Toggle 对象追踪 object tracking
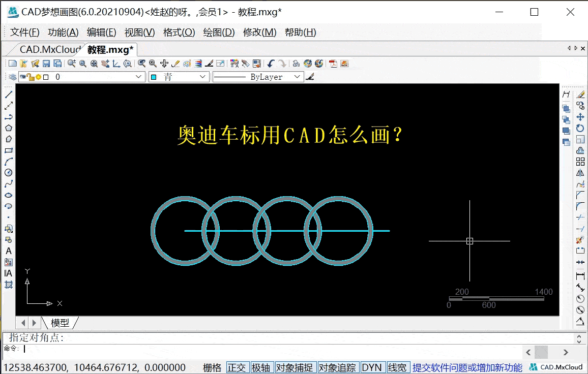 337,367
